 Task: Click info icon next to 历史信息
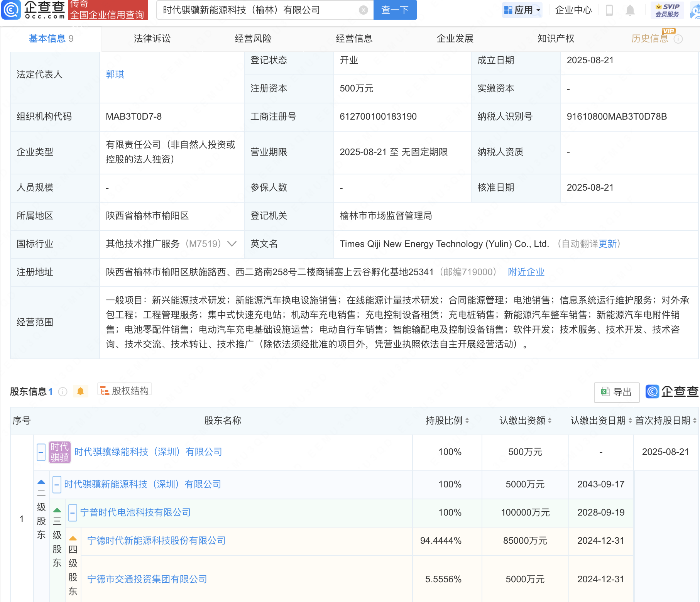pos(678,39)
